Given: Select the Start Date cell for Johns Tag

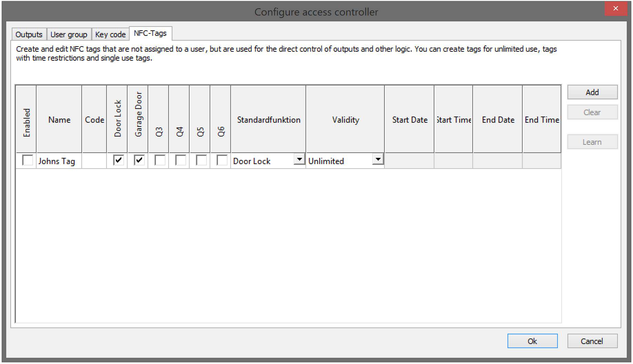Looking at the screenshot, I should click(x=409, y=161).
